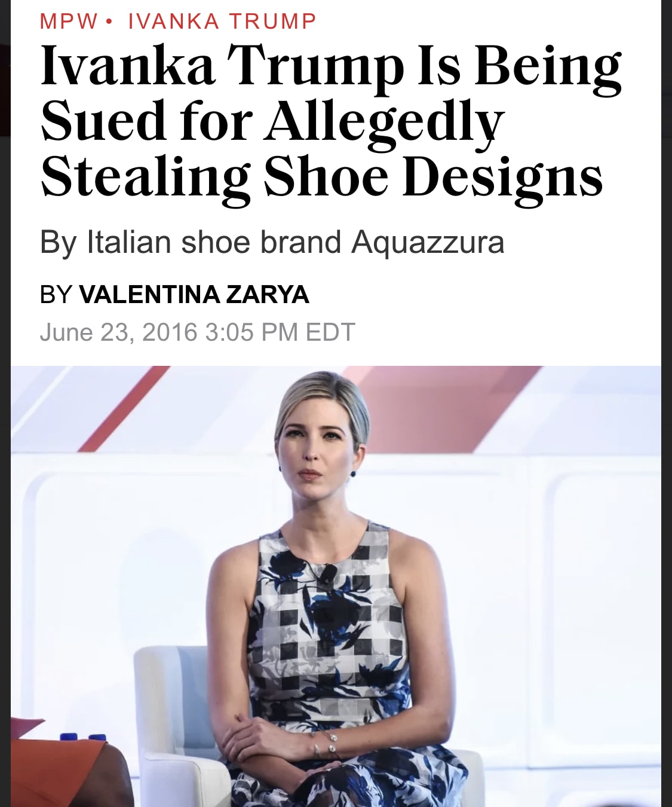
Task: Open the MPW section link
Action: coord(69,22)
